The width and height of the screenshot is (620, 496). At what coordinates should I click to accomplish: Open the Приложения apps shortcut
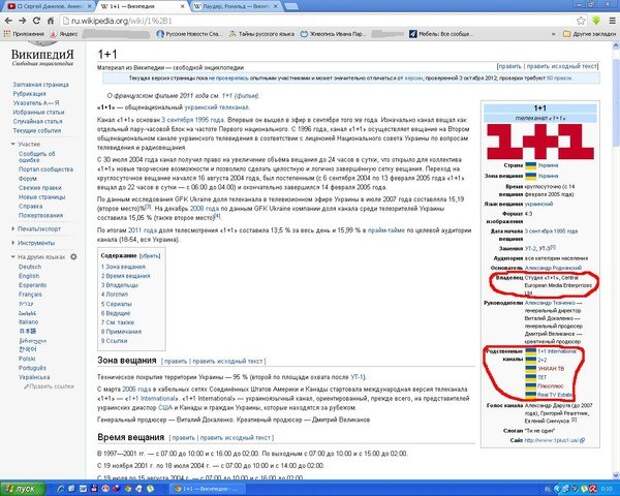(24, 34)
